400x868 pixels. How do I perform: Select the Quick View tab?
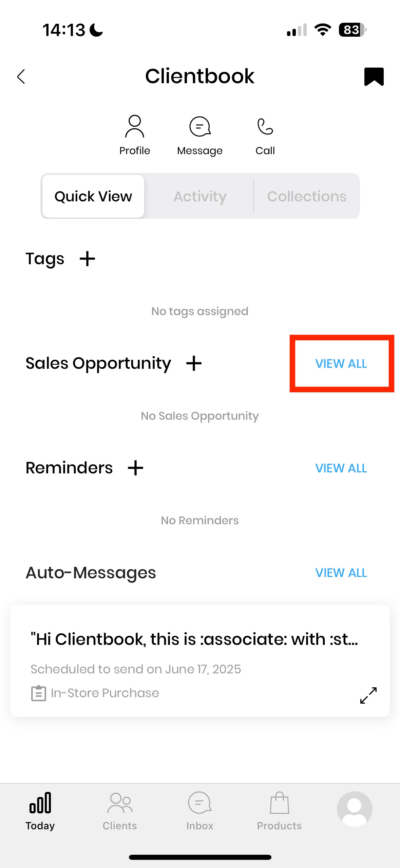(x=93, y=196)
